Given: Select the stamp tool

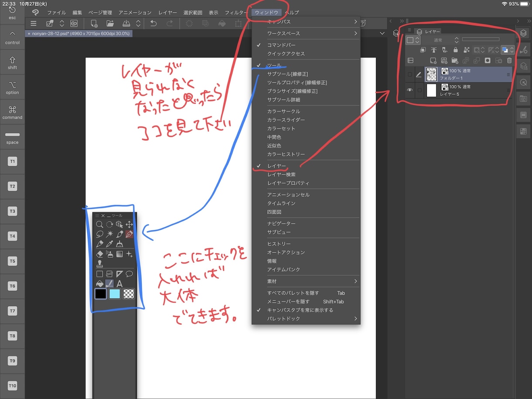Looking at the screenshot, I should tap(100, 263).
